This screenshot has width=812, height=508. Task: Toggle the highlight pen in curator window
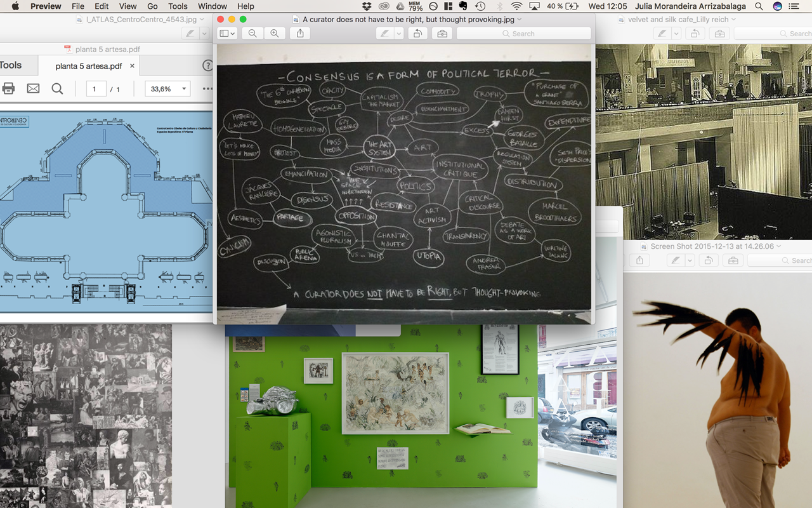pos(384,34)
